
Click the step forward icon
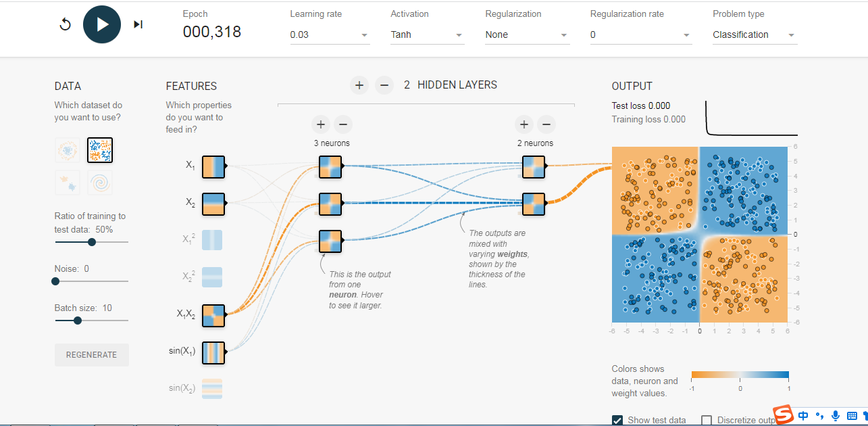pos(138,24)
